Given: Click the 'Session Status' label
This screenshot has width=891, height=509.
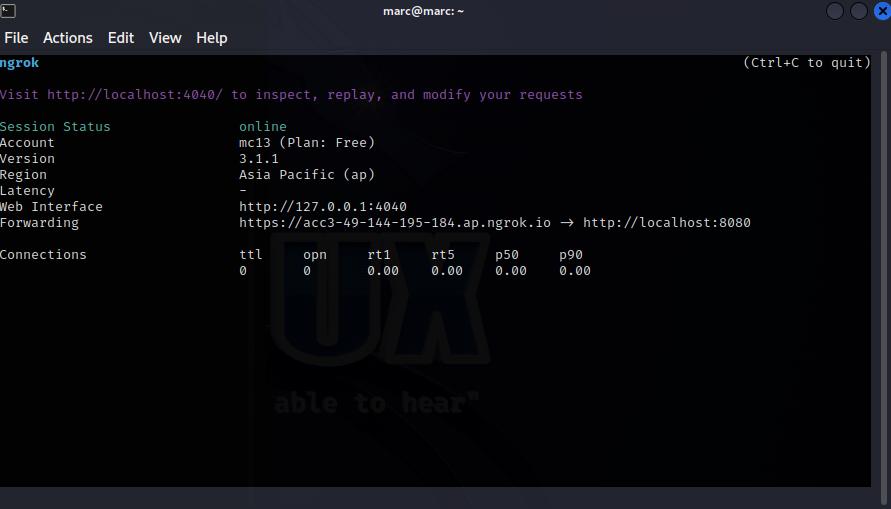Looking at the screenshot, I should click(55, 127).
